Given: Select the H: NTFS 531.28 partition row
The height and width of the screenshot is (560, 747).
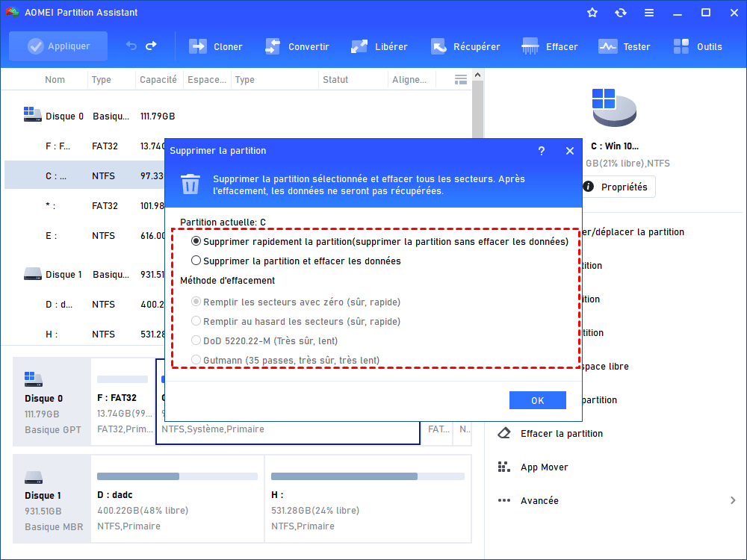Looking at the screenshot, I should pos(84,335).
